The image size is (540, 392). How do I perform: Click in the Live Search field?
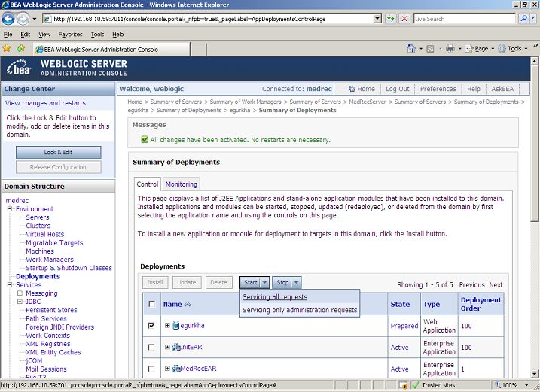click(464, 19)
